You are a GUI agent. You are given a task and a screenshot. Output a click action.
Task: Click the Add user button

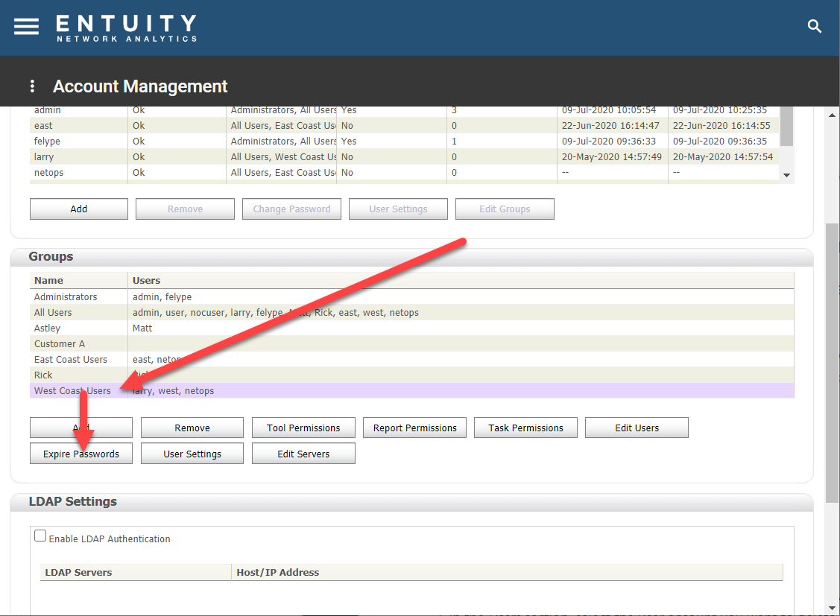[79, 209]
